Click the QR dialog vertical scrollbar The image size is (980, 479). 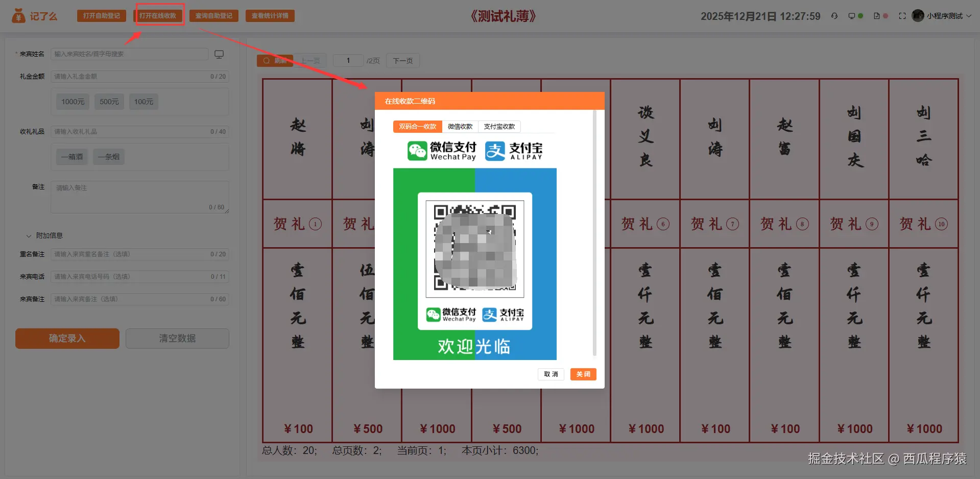[594, 233]
